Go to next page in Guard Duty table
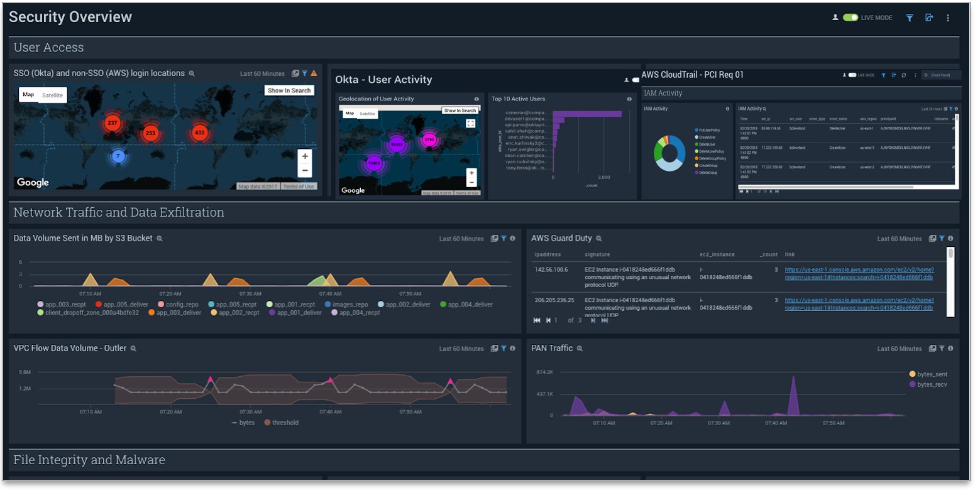 pyautogui.click(x=592, y=320)
